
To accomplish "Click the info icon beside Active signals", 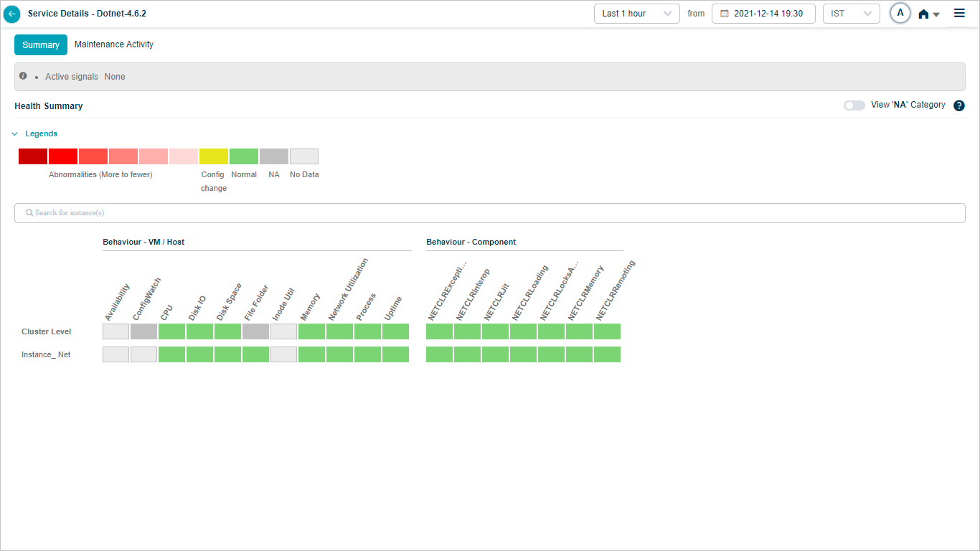I will coord(23,76).
